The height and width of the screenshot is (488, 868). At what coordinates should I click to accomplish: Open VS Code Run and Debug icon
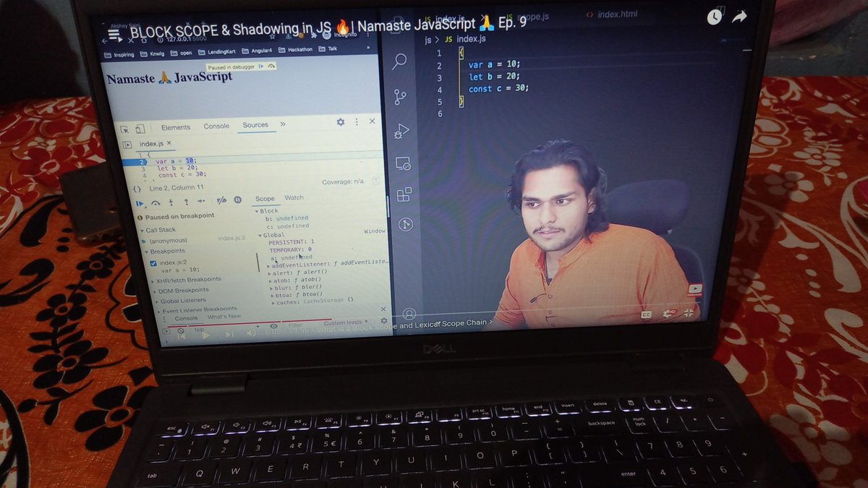[401, 132]
